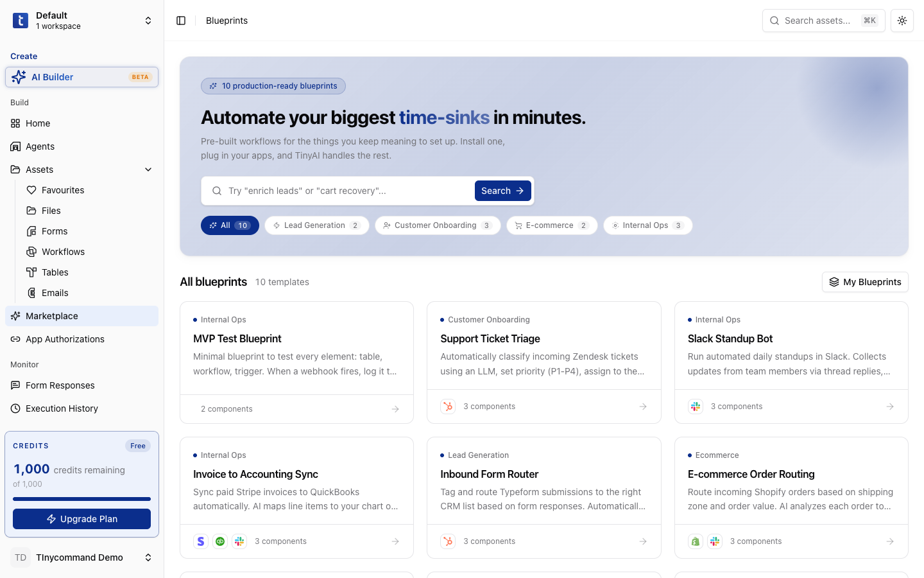Click the Workflows icon in sidebar
Viewport: 924px width, 578px height.
pyautogui.click(x=31, y=252)
